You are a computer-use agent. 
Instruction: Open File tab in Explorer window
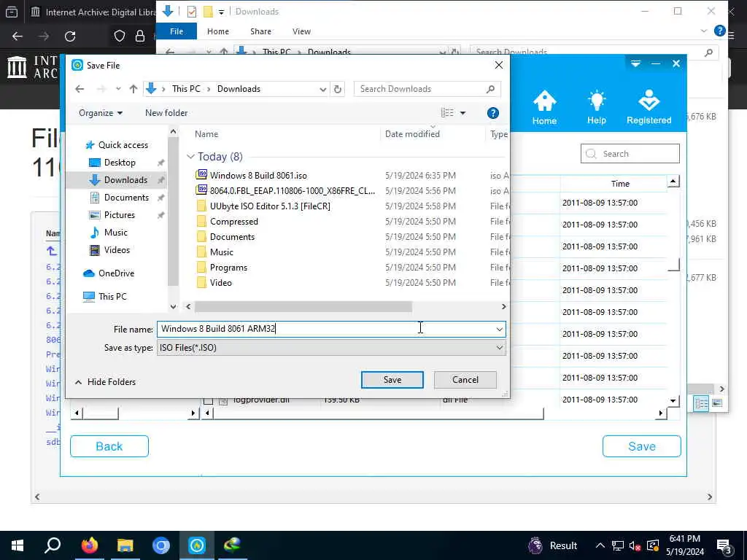click(x=177, y=31)
